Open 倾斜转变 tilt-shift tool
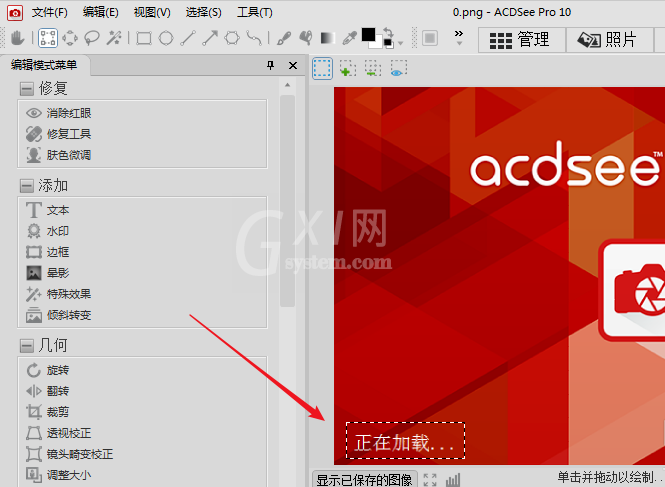 click(59, 315)
